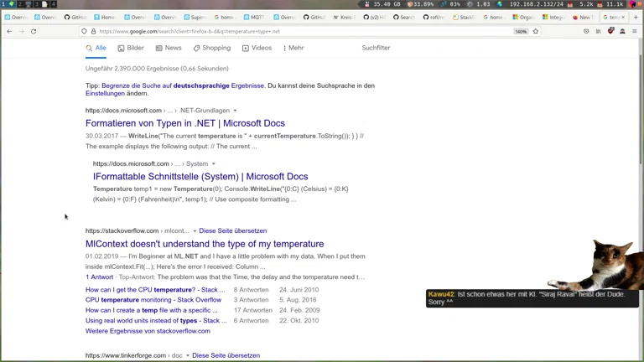644x362 pixels.
Task: Bookmark this page with the star icon
Action: [536, 31]
